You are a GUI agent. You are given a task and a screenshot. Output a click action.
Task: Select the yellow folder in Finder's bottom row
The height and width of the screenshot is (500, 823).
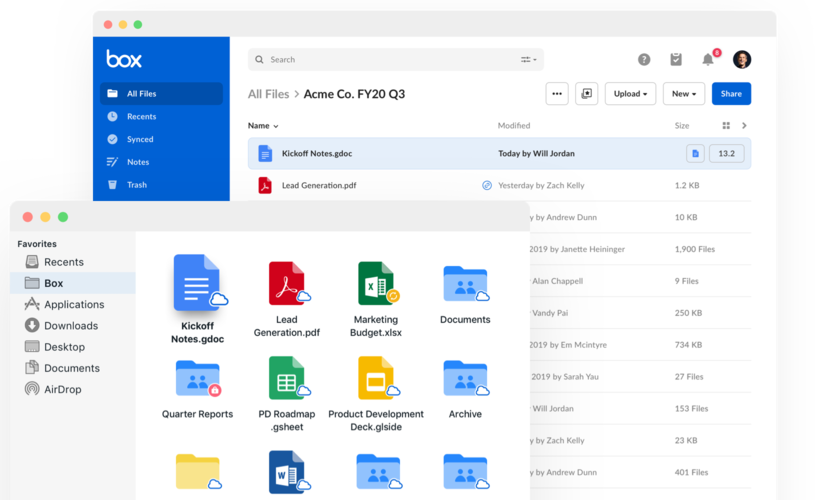(x=198, y=472)
